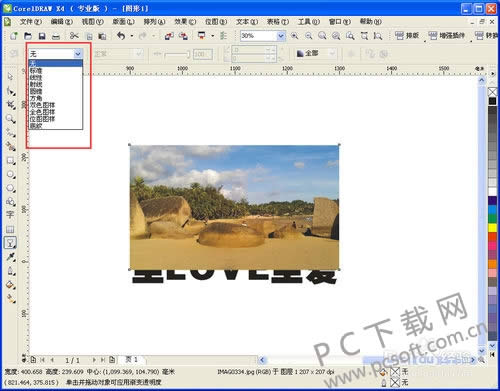Select the Zoom tool in the toolbox

(10, 118)
